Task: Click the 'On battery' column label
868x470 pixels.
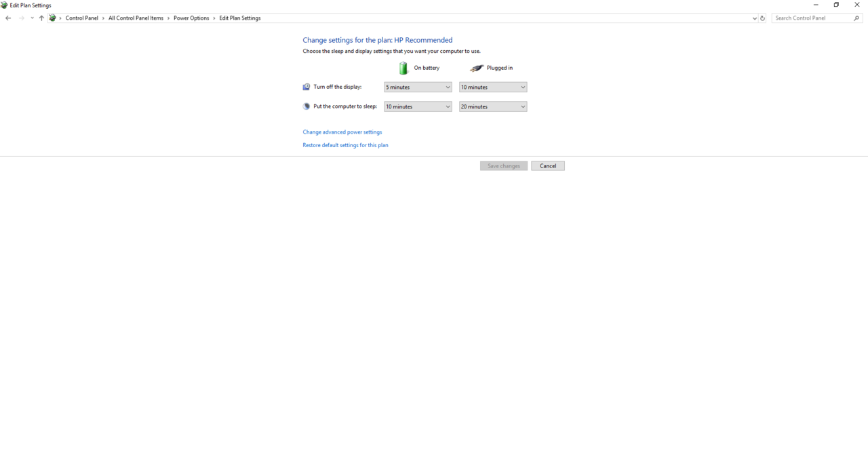Action: tap(427, 68)
